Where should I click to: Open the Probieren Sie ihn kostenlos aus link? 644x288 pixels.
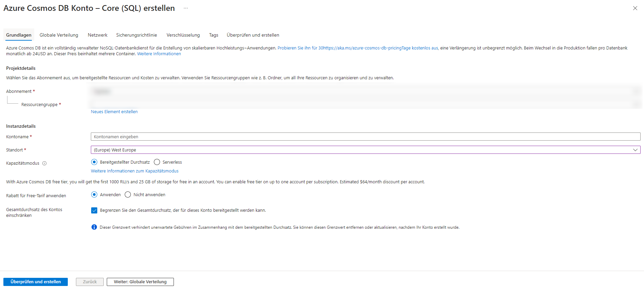[x=358, y=48]
